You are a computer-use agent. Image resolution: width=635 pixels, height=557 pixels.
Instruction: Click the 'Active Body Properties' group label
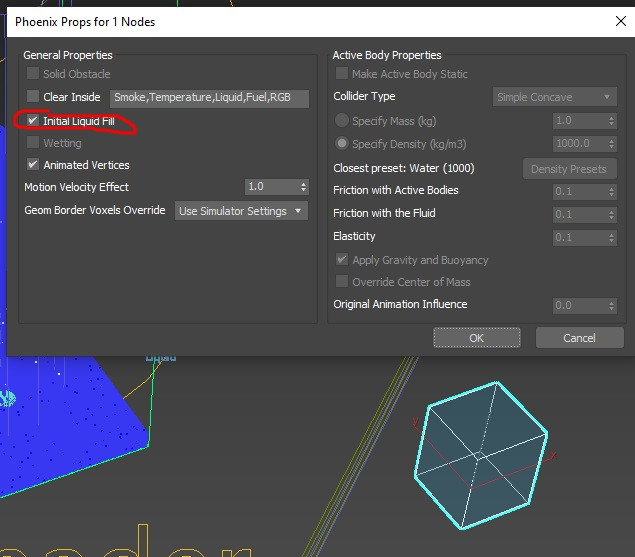387,55
